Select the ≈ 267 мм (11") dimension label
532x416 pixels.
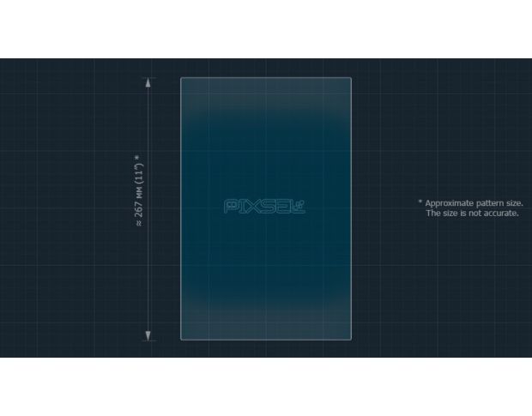click(137, 191)
